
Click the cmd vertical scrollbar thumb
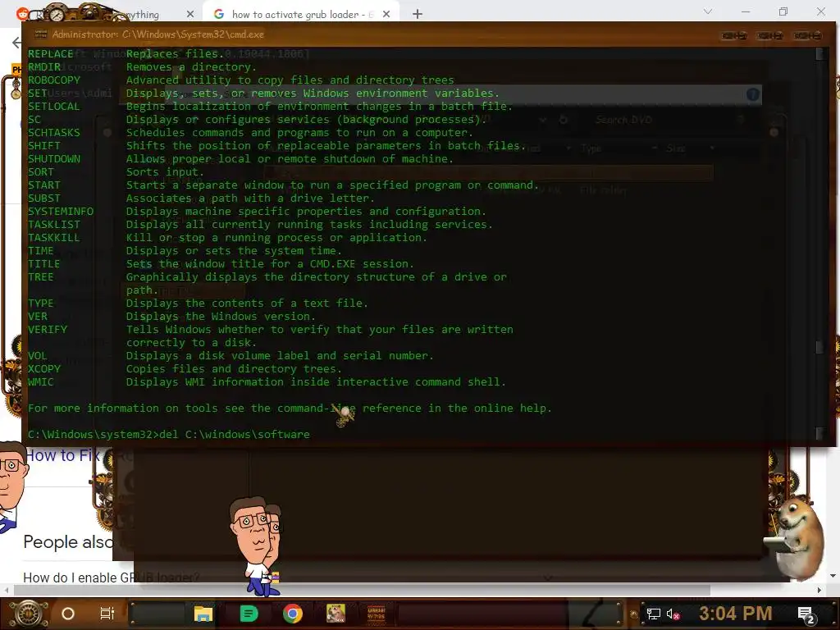click(819, 347)
